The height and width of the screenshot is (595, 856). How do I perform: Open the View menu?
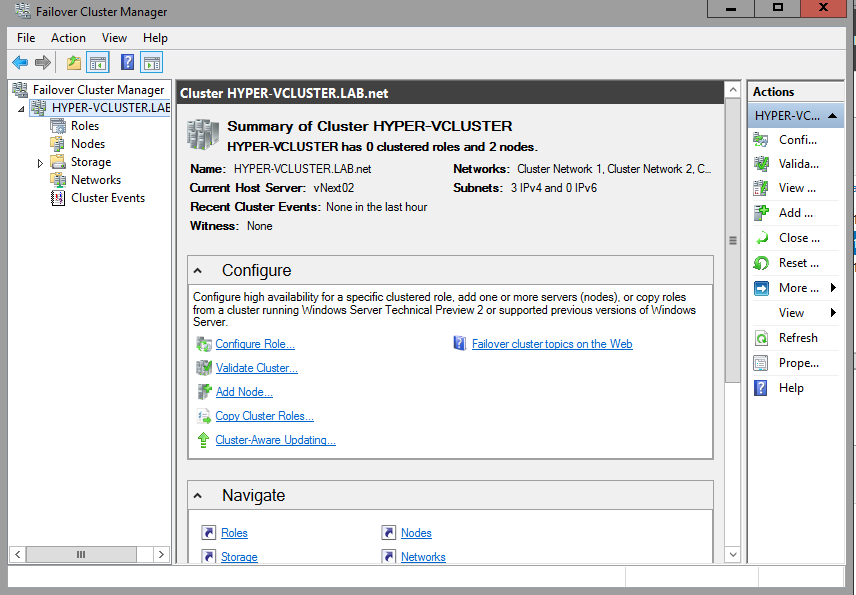point(114,37)
